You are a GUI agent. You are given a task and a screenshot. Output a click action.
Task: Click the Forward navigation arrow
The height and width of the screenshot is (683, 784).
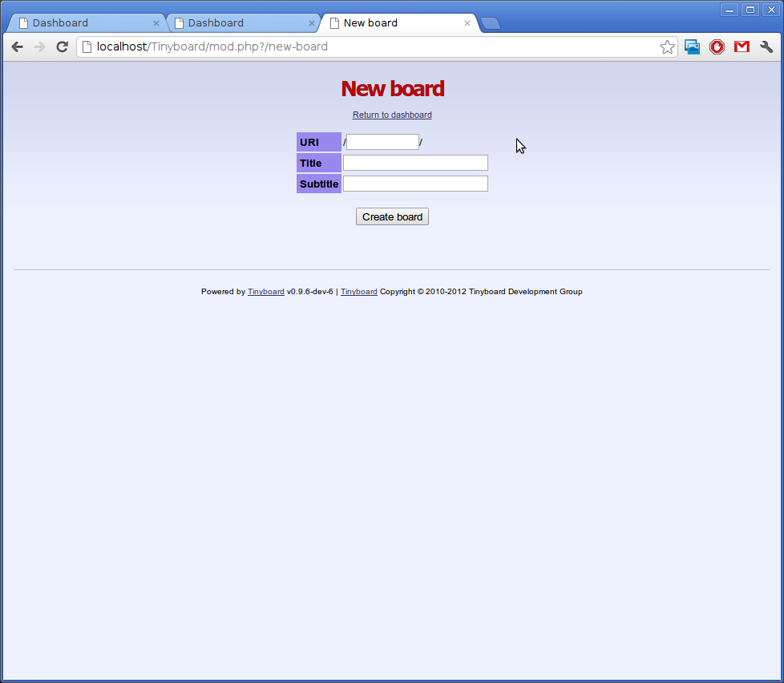pos(39,47)
